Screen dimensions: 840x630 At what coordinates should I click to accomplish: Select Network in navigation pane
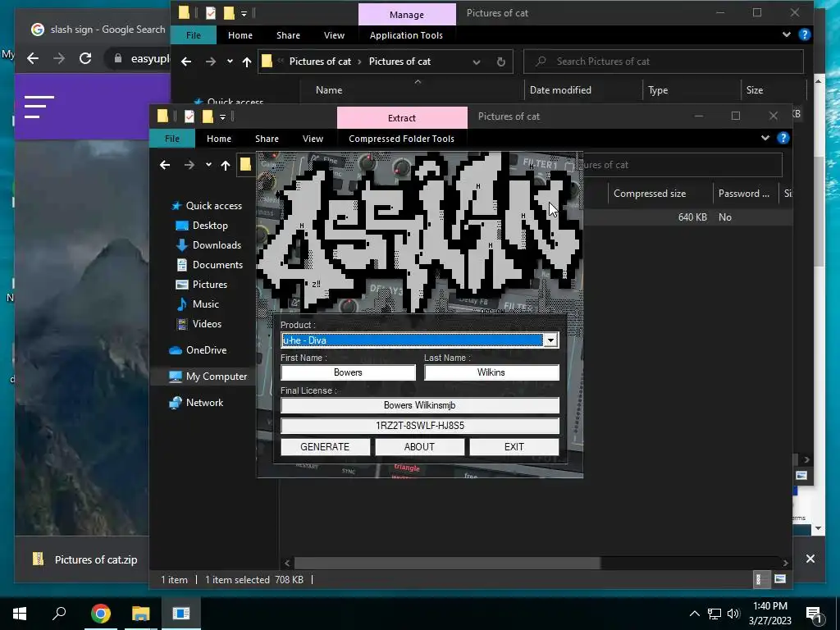196,403
